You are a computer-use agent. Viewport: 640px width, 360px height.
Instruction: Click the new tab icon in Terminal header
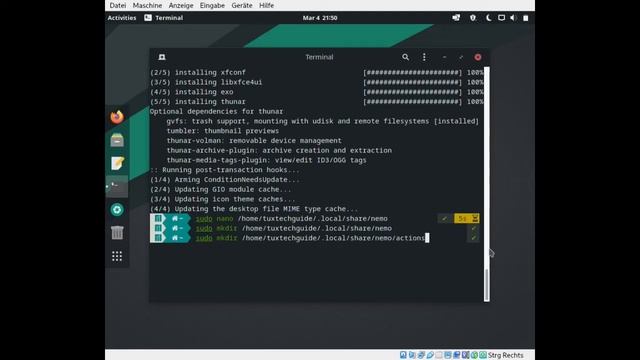pos(162,57)
